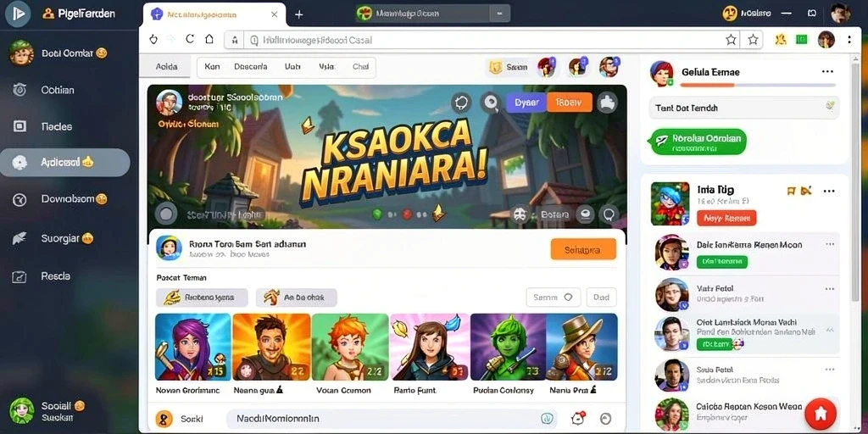Open the Inia Iiig three-dot menu

(x=829, y=191)
